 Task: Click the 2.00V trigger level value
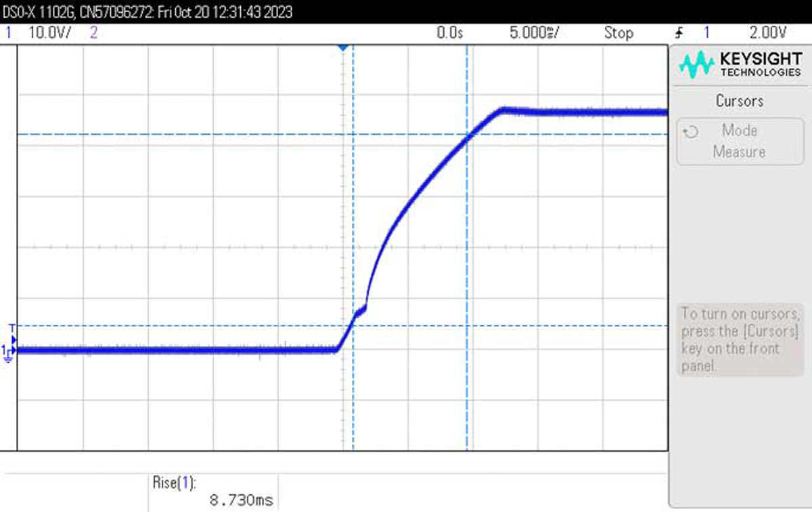tap(768, 33)
